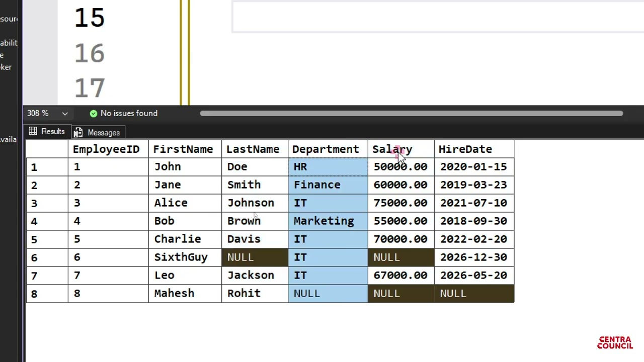The height and width of the screenshot is (362, 644).
Task: Select the FirstName column header
Action: (185, 149)
